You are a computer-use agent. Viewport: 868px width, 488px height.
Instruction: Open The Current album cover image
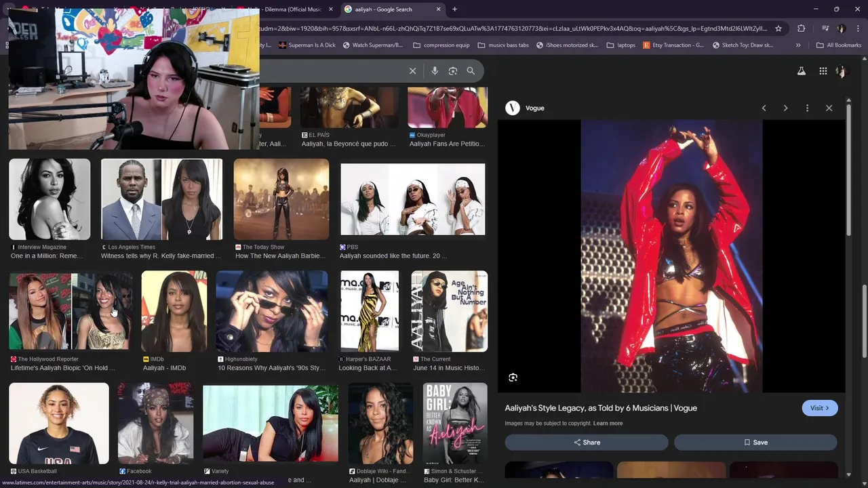[x=449, y=312]
